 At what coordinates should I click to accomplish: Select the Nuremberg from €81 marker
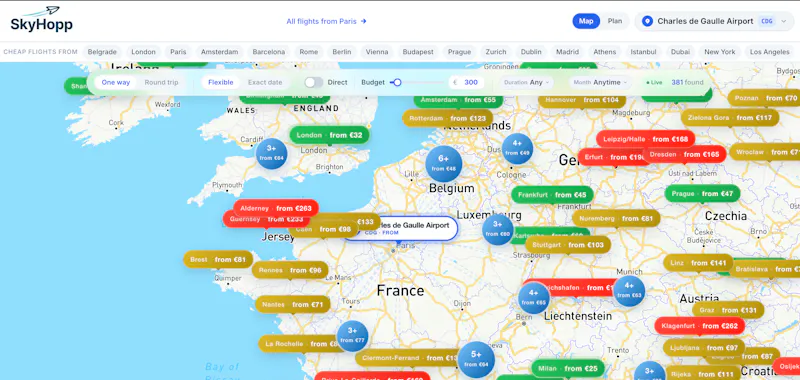click(x=616, y=218)
